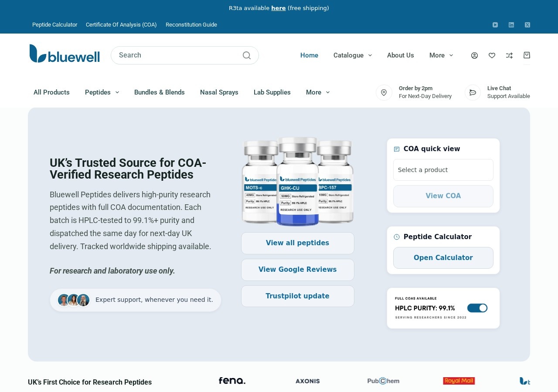Expand the More menu beside Lab Supplies

(x=318, y=92)
